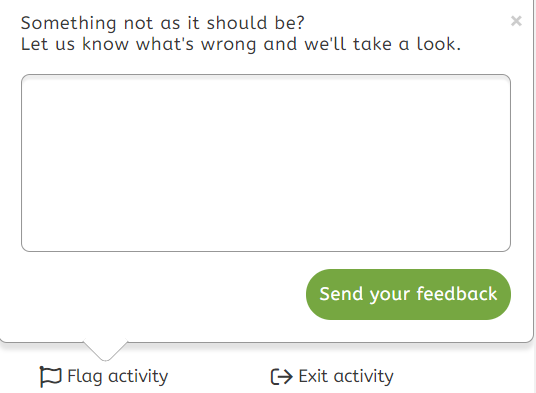Place cursor in top-left of the feedback textarea

coord(31,84)
